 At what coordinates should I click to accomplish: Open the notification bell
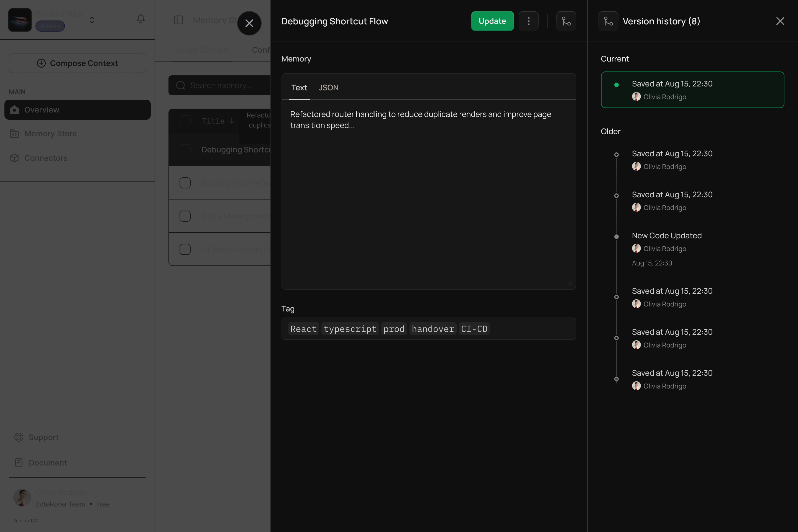pyautogui.click(x=140, y=19)
